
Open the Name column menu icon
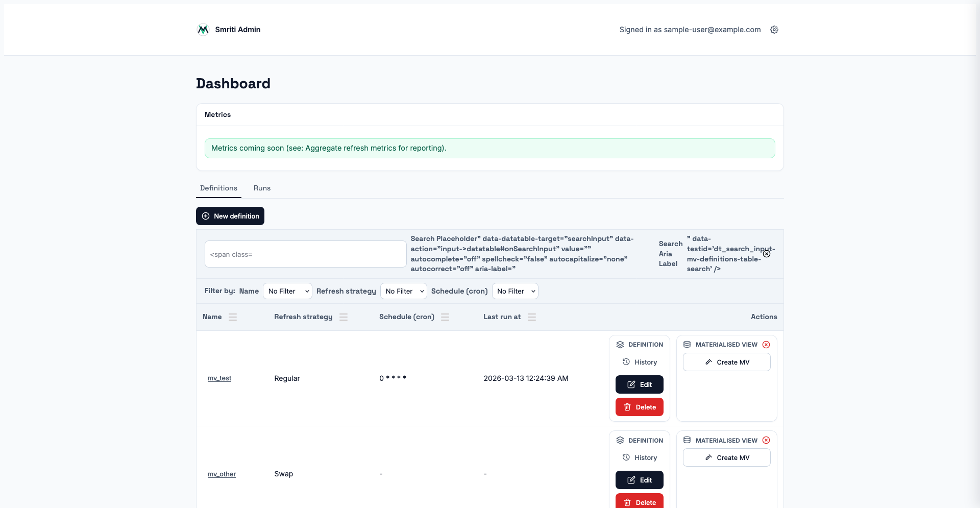(x=233, y=317)
